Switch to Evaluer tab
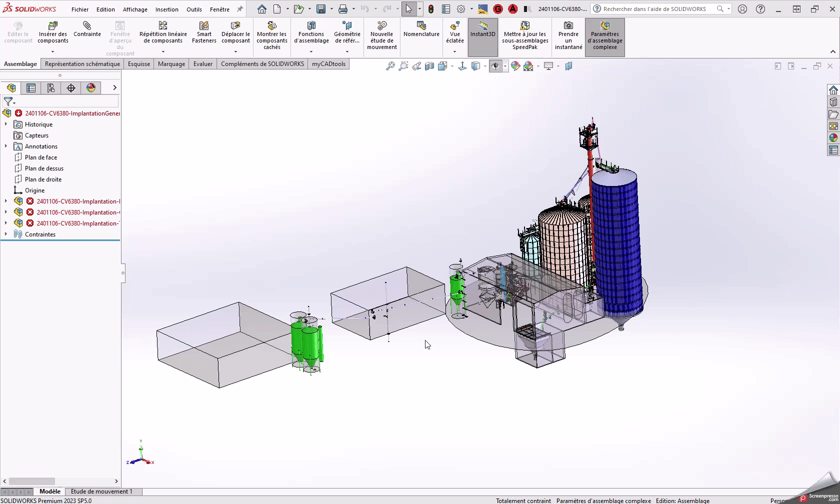The image size is (840, 504). 203,64
